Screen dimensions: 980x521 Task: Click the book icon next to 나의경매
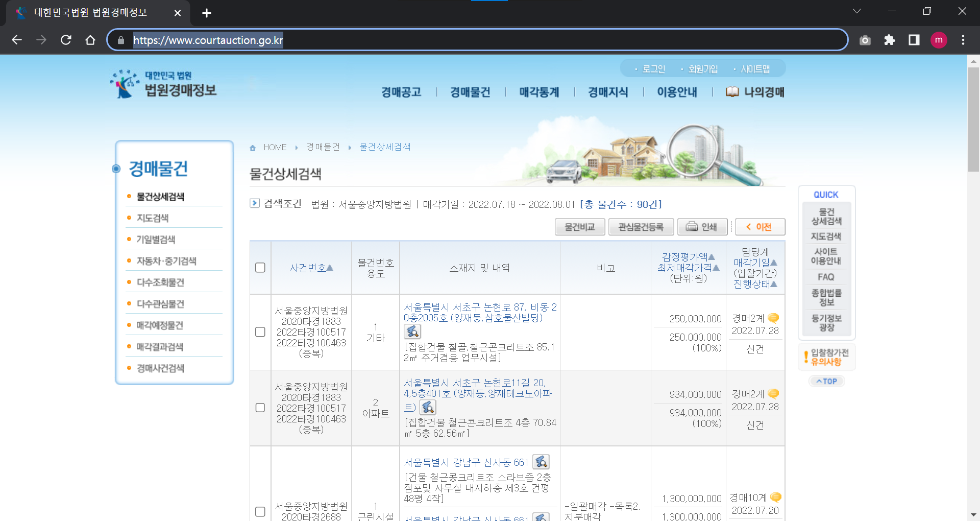click(732, 92)
